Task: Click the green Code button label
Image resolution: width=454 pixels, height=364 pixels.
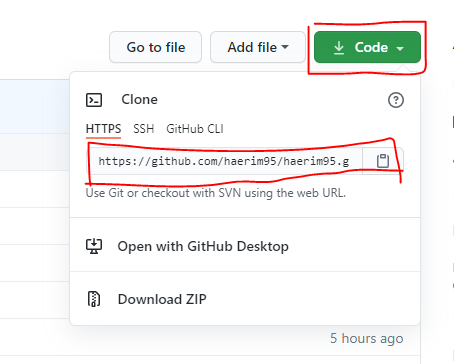Action: [x=371, y=47]
